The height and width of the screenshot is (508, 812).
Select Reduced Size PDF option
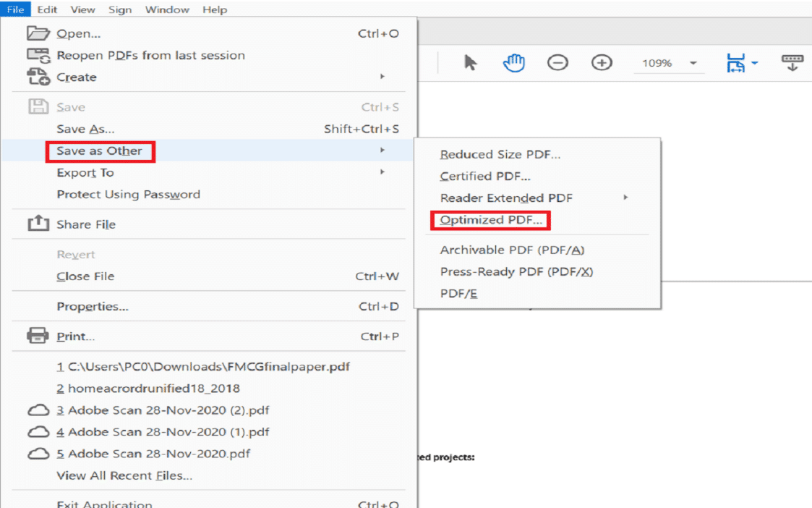pyautogui.click(x=500, y=154)
